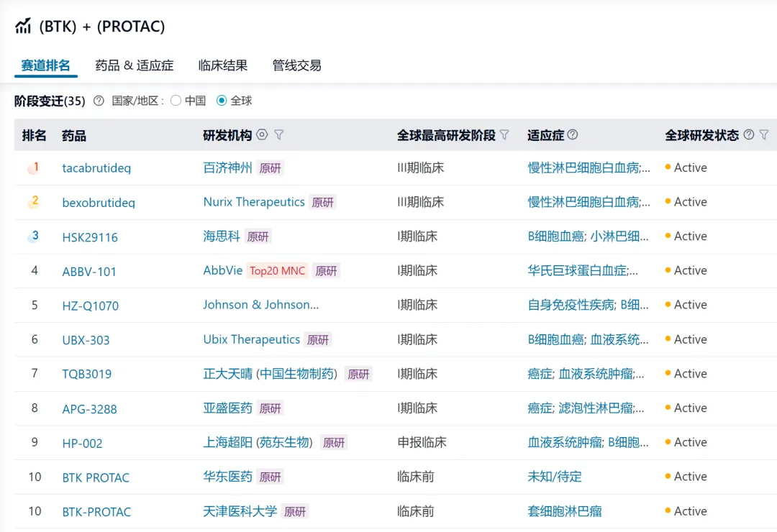Click 原研 tag next to 百济神州
This screenshot has width=777, height=532.
pyautogui.click(x=270, y=168)
